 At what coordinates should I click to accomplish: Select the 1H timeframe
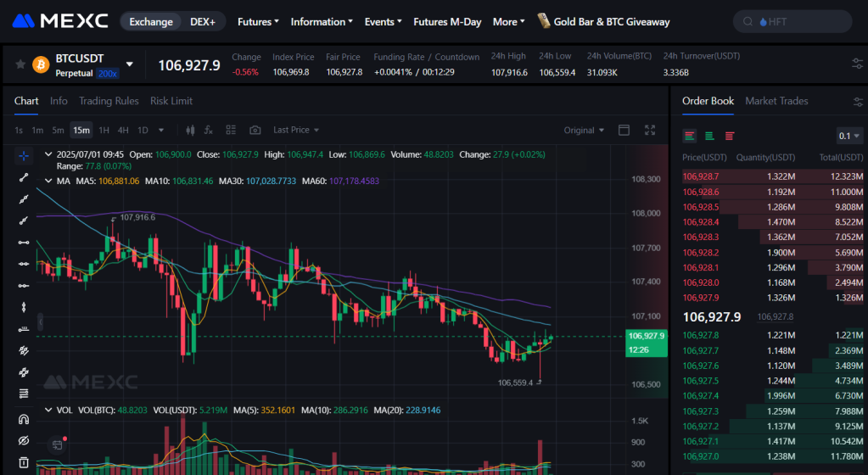(104, 130)
